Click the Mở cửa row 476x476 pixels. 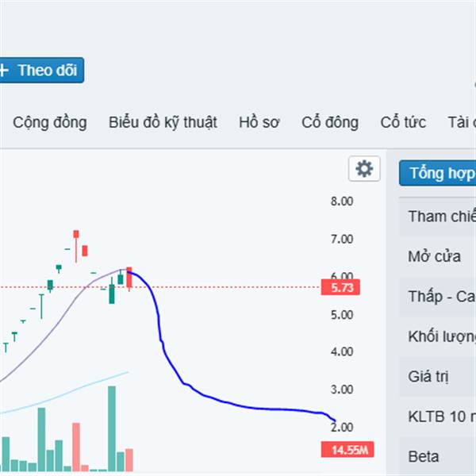click(x=437, y=257)
